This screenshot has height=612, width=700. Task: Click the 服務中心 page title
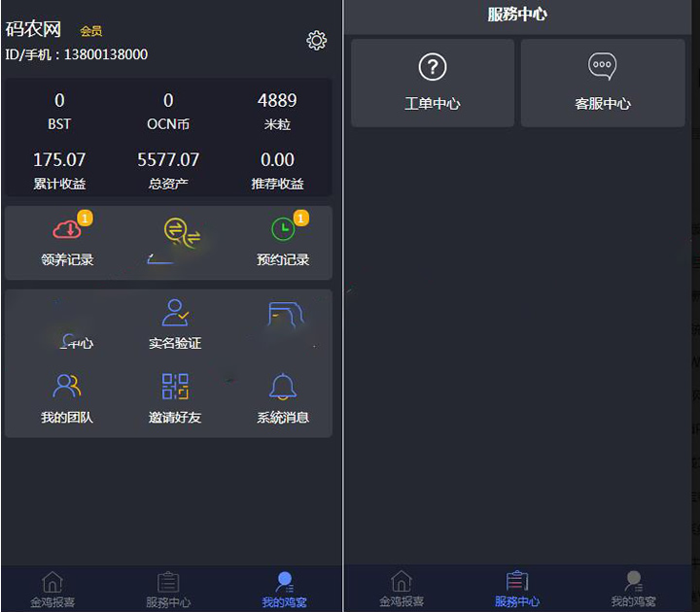coord(517,15)
